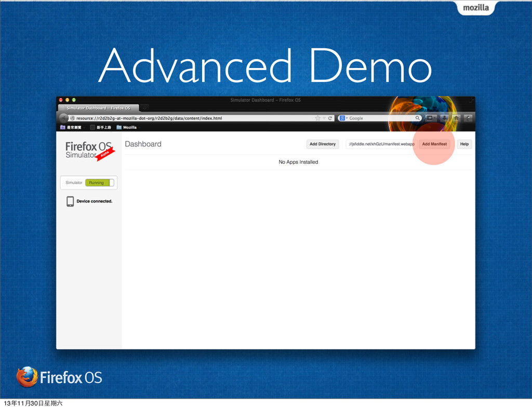Reload the page with the refresh icon
The width and height of the screenshot is (532, 409).
(x=330, y=118)
